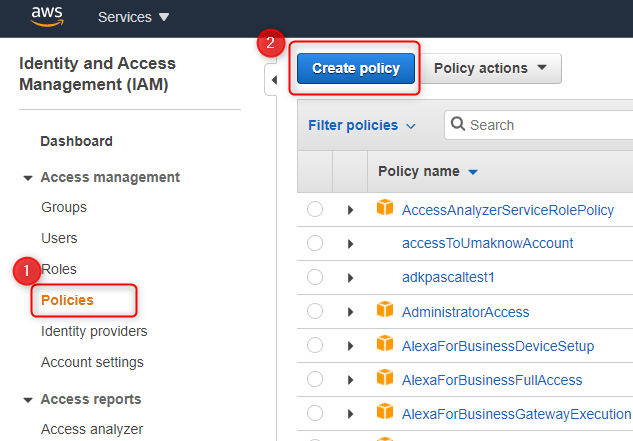Expand the AlexaForBusinessFullAccess row details
The height and width of the screenshot is (441, 633).
coord(350,380)
